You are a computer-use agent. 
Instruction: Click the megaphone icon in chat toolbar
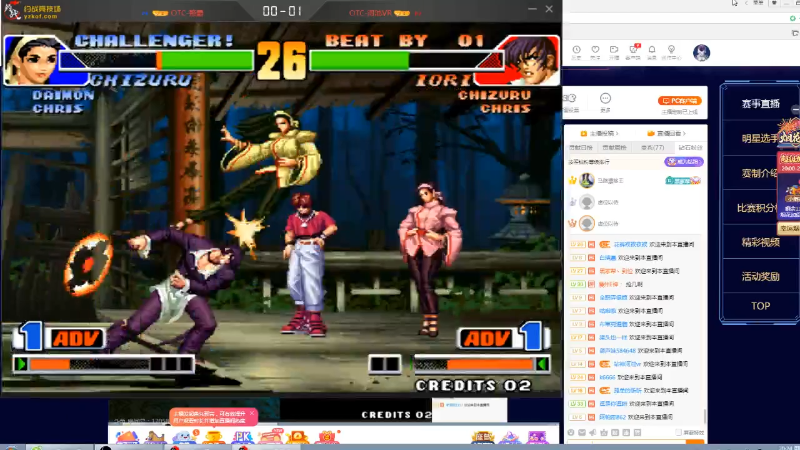pos(593,433)
